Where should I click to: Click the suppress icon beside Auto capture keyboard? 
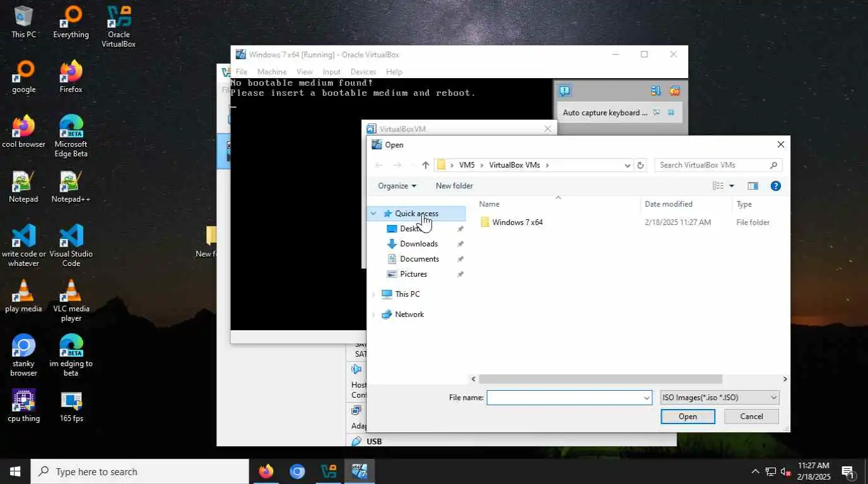(x=656, y=112)
